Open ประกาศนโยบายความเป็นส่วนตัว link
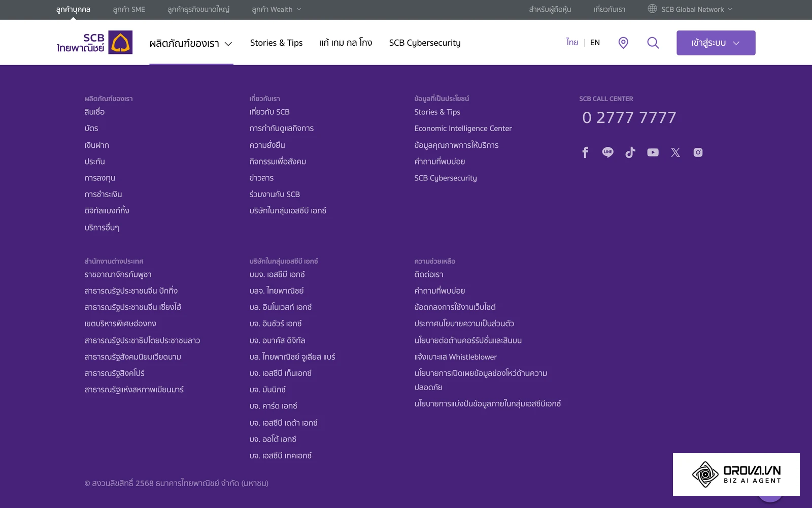812x508 pixels. click(x=464, y=324)
